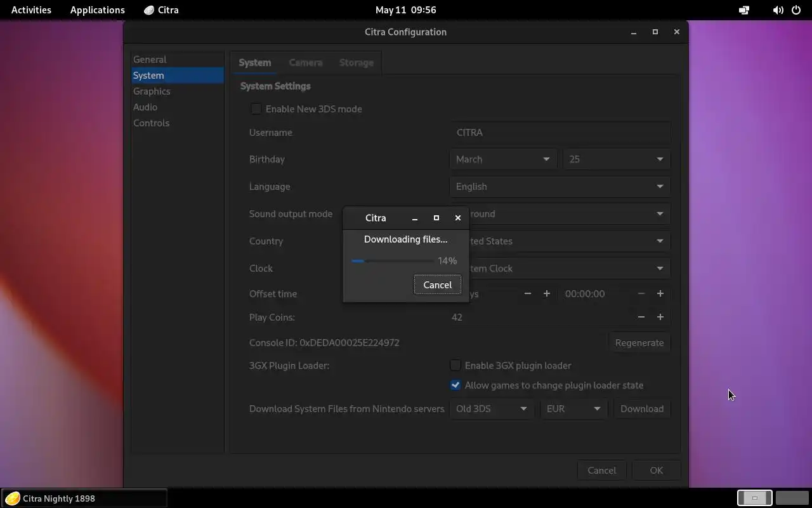Click the clock showing May 11 09:56
812x508 pixels.
point(405,10)
